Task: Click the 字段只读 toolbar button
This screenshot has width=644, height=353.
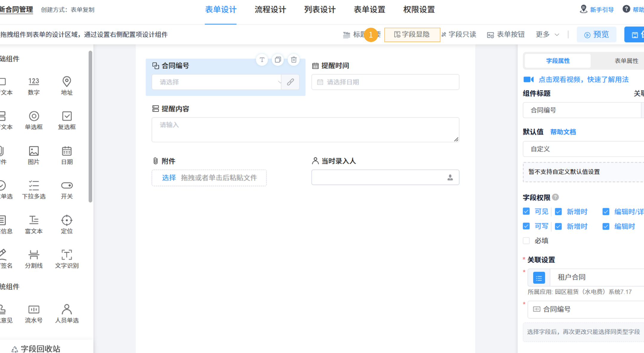Action: [x=459, y=35]
